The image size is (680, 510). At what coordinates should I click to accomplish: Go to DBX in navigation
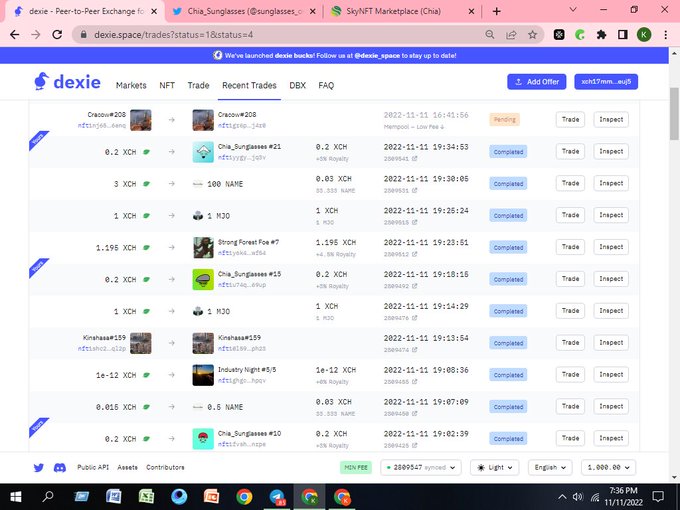coord(298,85)
